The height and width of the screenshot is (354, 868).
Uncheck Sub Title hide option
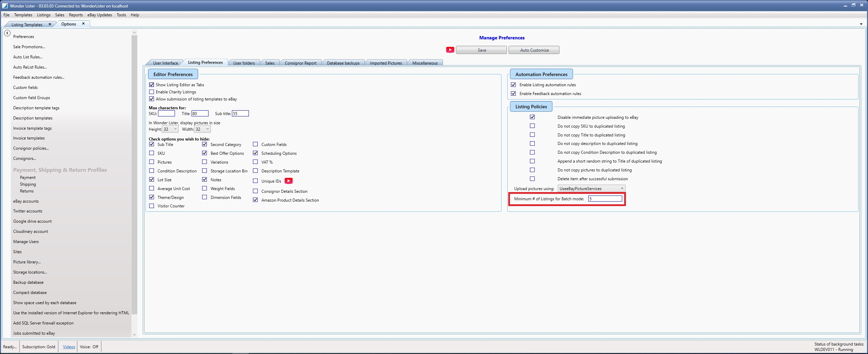pyautogui.click(x=152, y=144)
